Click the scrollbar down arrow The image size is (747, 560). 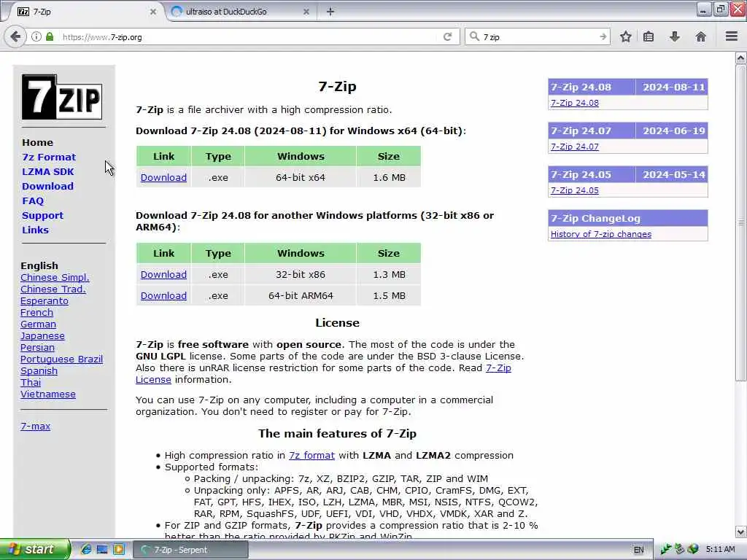pyautogui.click(x=740, y=532)
